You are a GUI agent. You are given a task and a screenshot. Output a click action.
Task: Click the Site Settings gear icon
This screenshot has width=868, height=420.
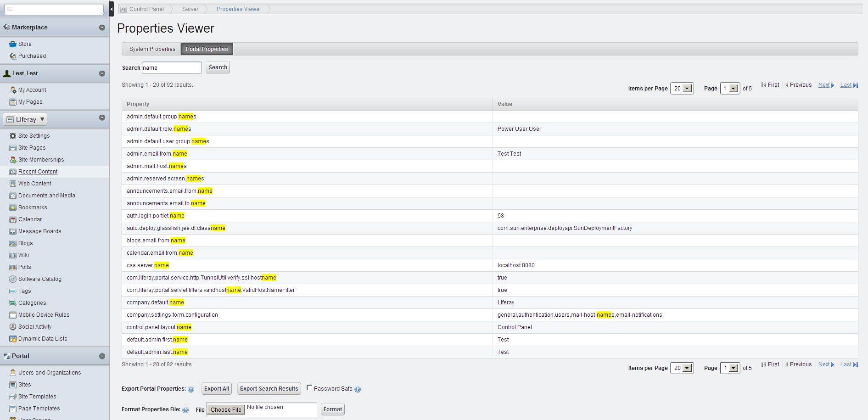pos(13,136)
